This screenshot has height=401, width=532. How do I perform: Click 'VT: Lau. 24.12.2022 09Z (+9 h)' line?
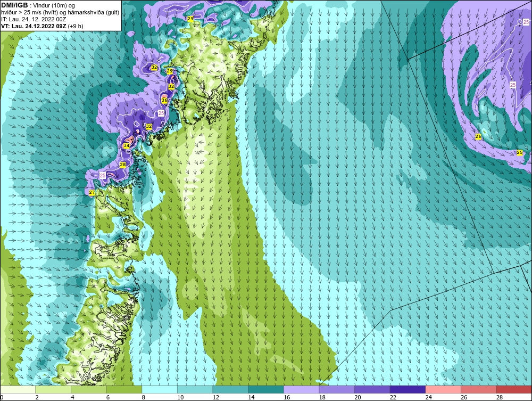pyautogui.click(x=42, y=26)
